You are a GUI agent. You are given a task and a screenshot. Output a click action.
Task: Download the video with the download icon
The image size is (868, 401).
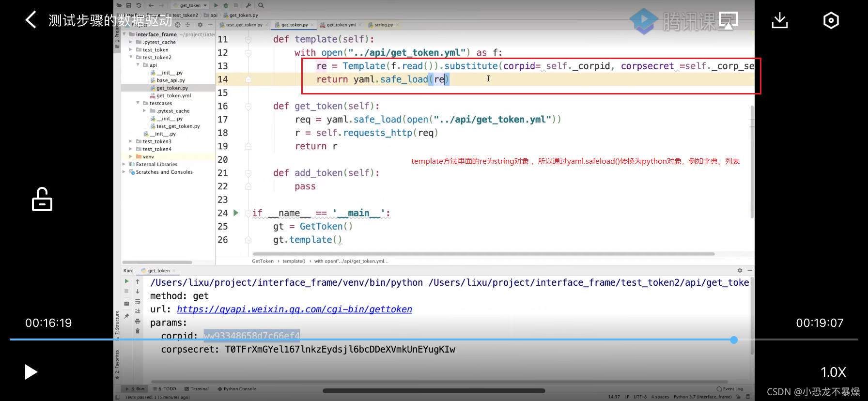point(780,20)
